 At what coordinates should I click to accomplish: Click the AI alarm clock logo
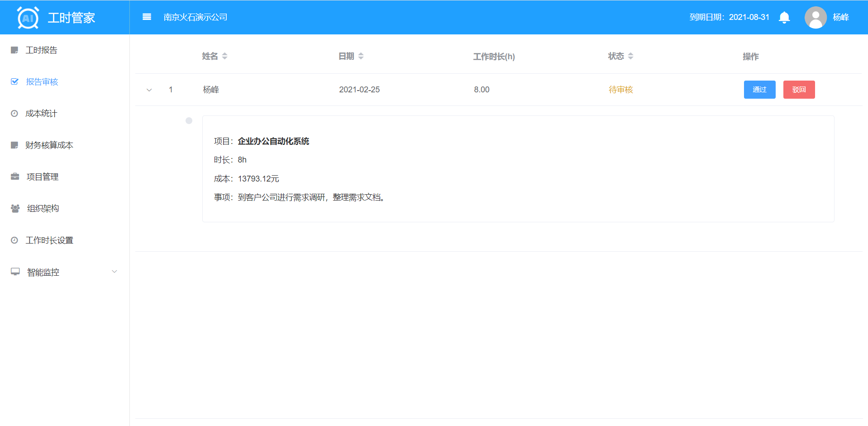click(28, 18)
